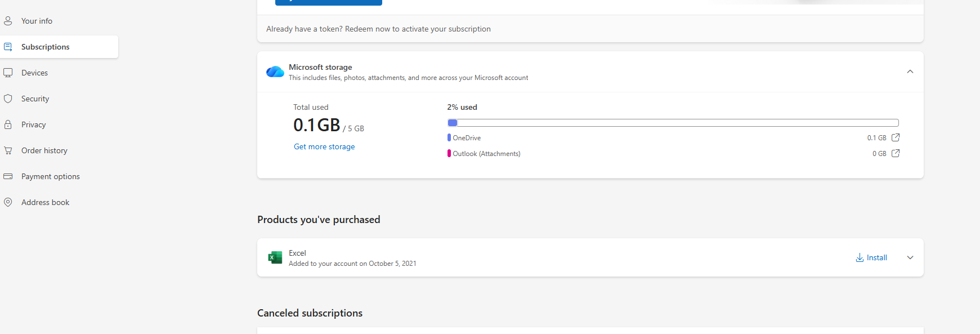
Task: Click Install for Excel
Action: 871,257
